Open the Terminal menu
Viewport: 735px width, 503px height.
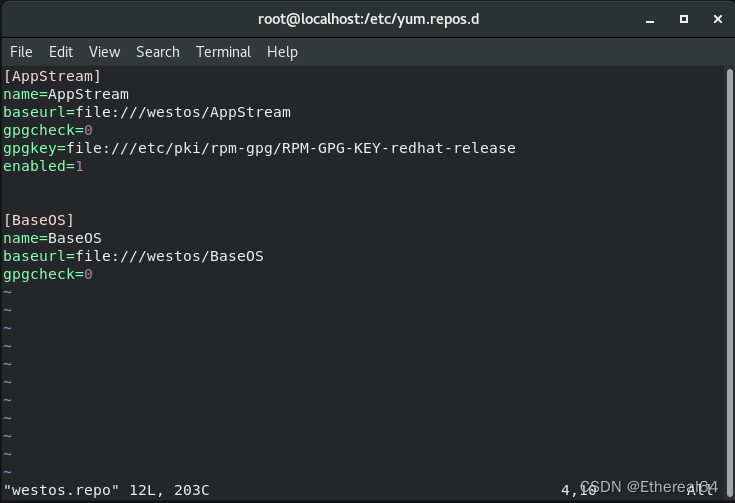tap(223, 52)
